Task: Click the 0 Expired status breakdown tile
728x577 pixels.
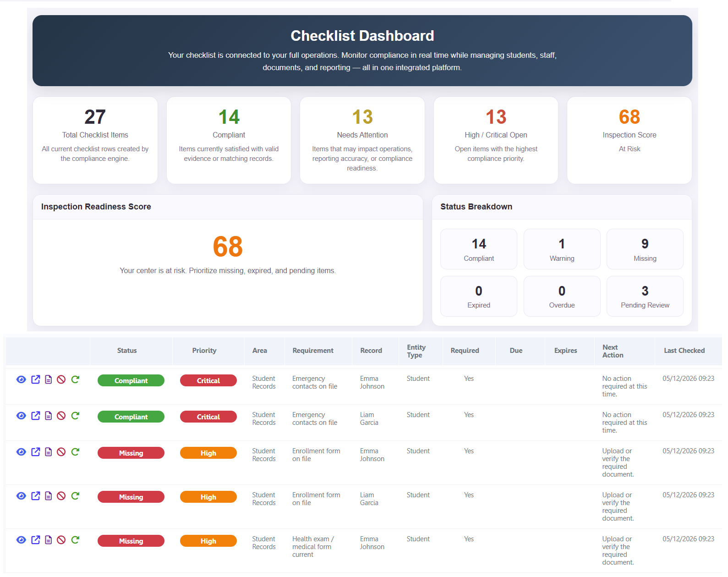Action: pos(479,297)
